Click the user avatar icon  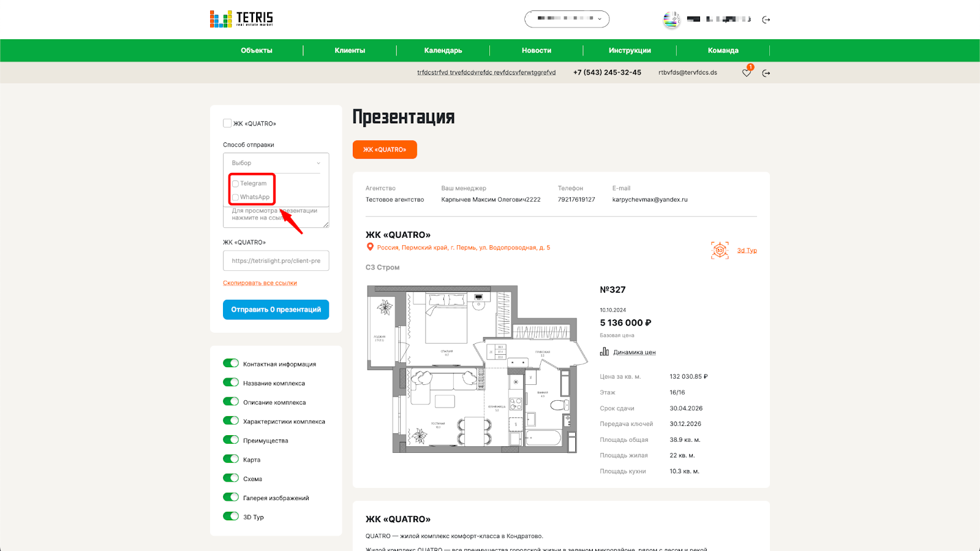coord(671,20)
